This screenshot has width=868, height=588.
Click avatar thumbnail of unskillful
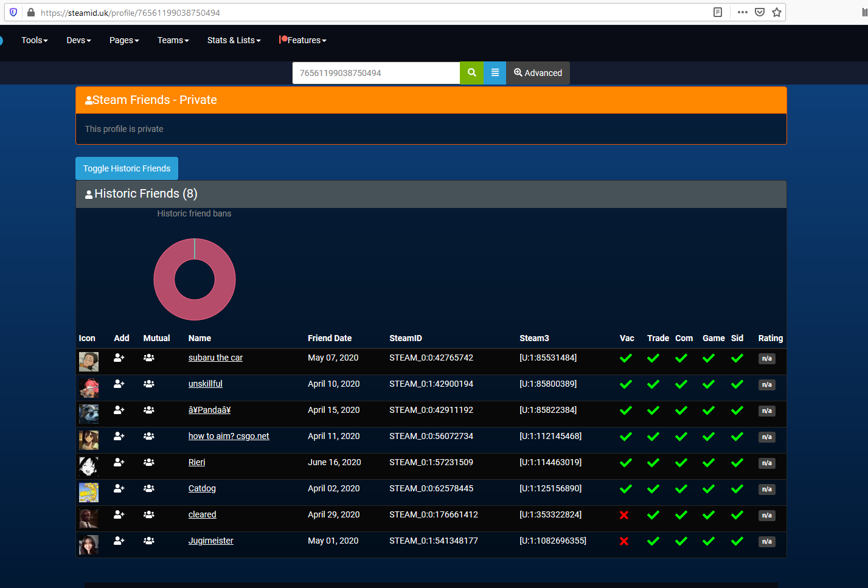coord(89,388)
